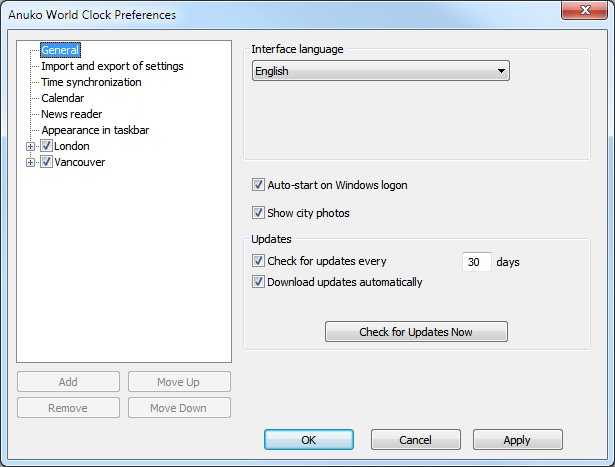
Task: Select the Calendar settings item
Action: (62, 98)
